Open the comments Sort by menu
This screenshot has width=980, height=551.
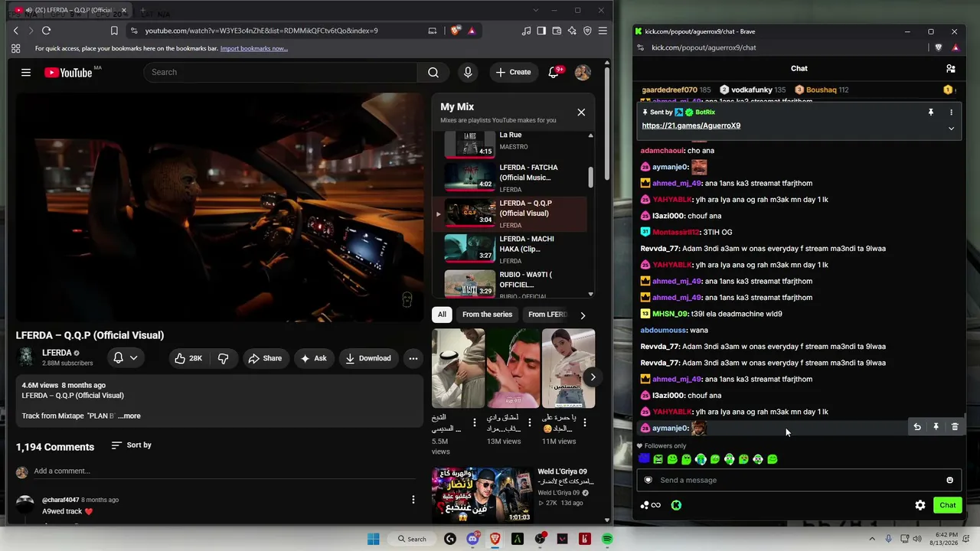132,445
